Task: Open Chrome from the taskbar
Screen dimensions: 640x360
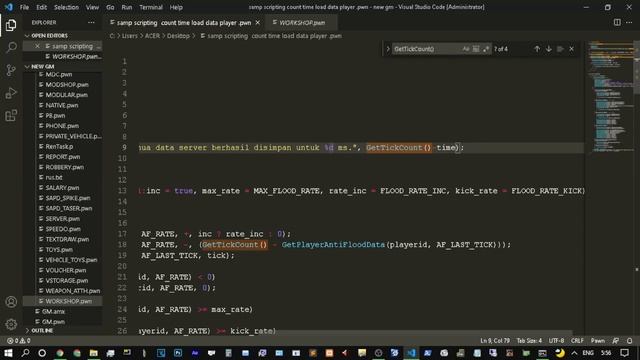Action: [x=60, y=353]
